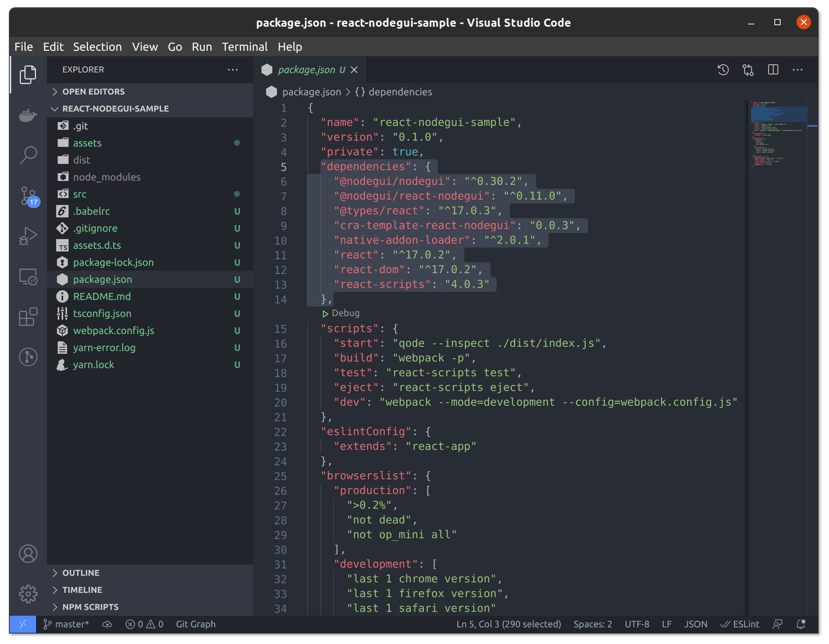Screen dimensions: 829x644
Task: Expand the OUTLINE section
Action: 81,572
